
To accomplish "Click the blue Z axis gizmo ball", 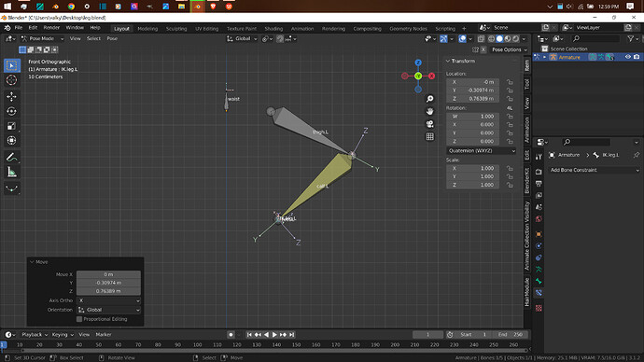I will [418, 63].
